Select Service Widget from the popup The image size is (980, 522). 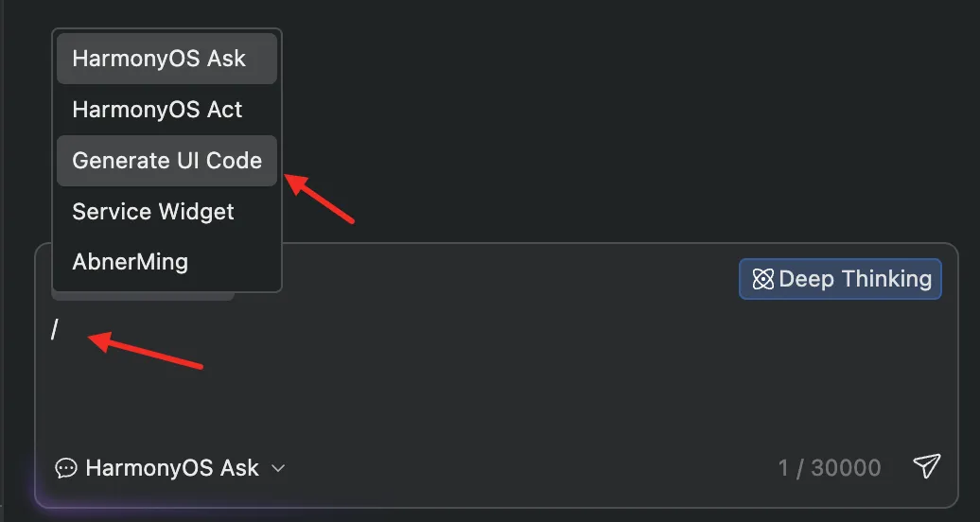[166, 211]
